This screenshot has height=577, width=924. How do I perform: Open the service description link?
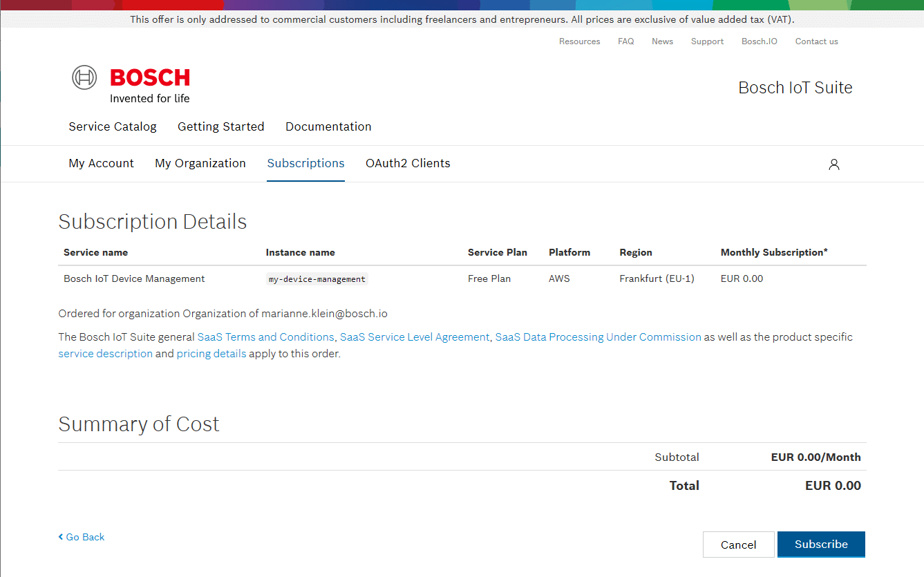click(x=105, y=354)
